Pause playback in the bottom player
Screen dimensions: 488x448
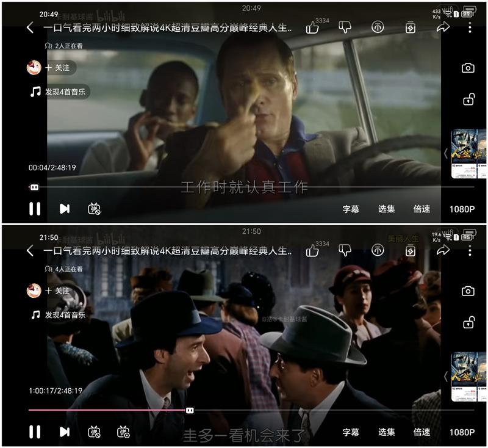(35, 432)
